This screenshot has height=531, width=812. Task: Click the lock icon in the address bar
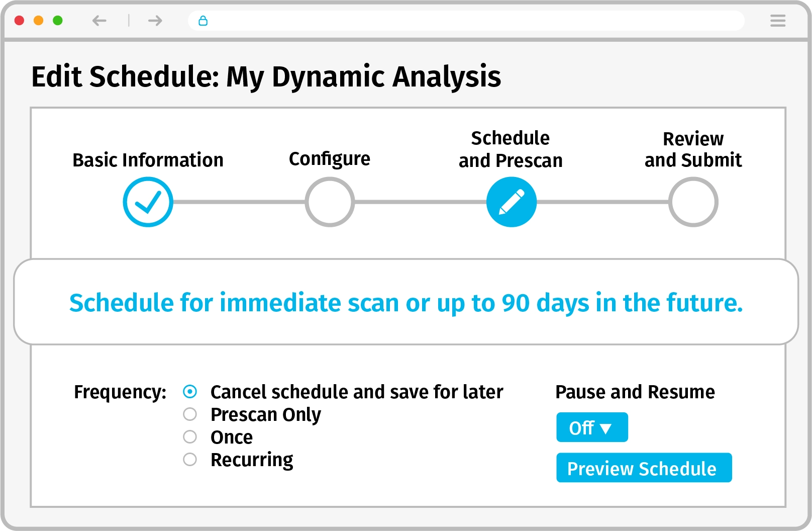click(204, 21)
